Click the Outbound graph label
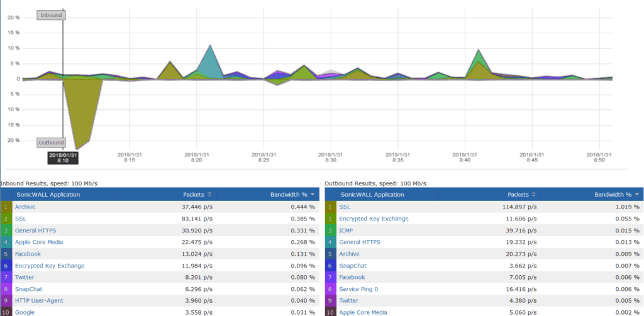 (52, 143)
